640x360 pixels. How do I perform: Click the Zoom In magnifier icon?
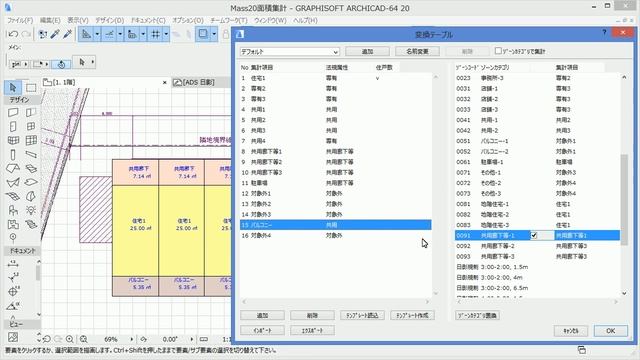[69, 339]
